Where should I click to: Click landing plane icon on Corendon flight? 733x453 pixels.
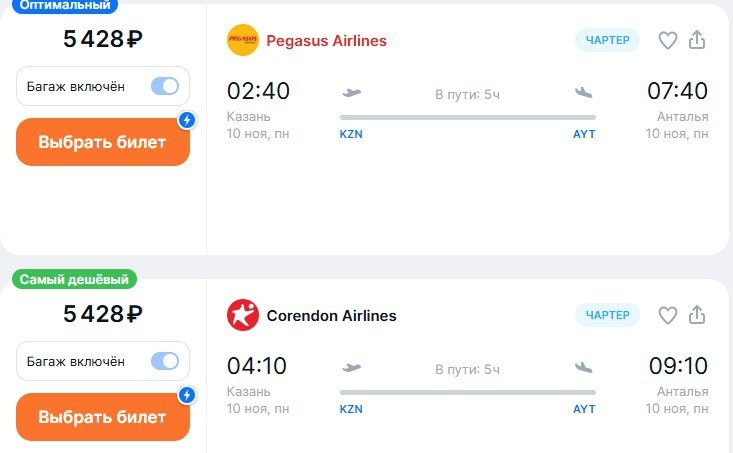585,368
